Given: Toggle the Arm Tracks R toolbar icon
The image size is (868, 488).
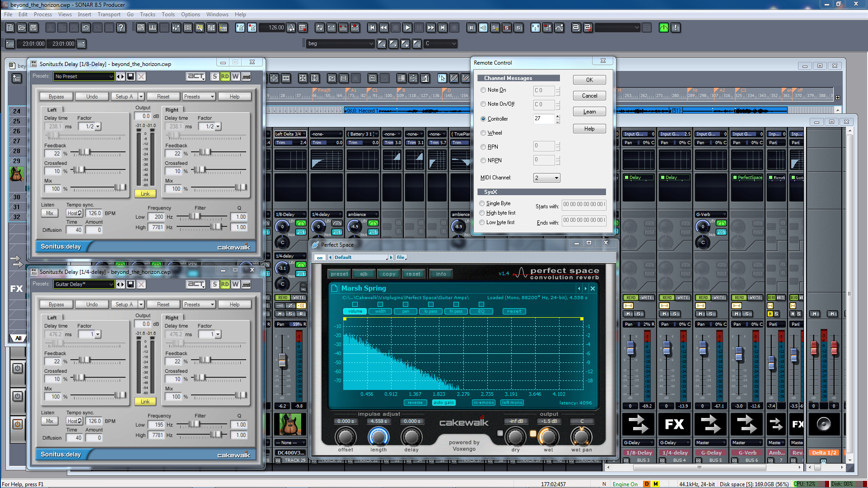Looking at the screenshot, I should 471,28.
